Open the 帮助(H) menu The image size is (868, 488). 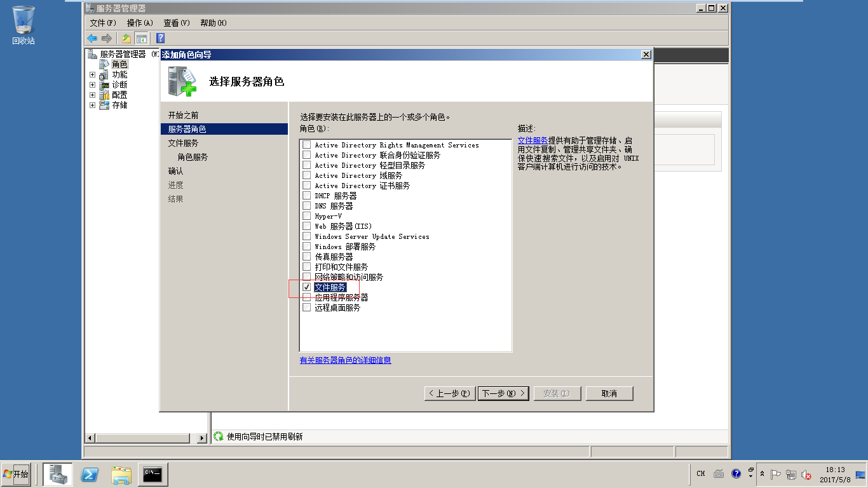point(214,23)
